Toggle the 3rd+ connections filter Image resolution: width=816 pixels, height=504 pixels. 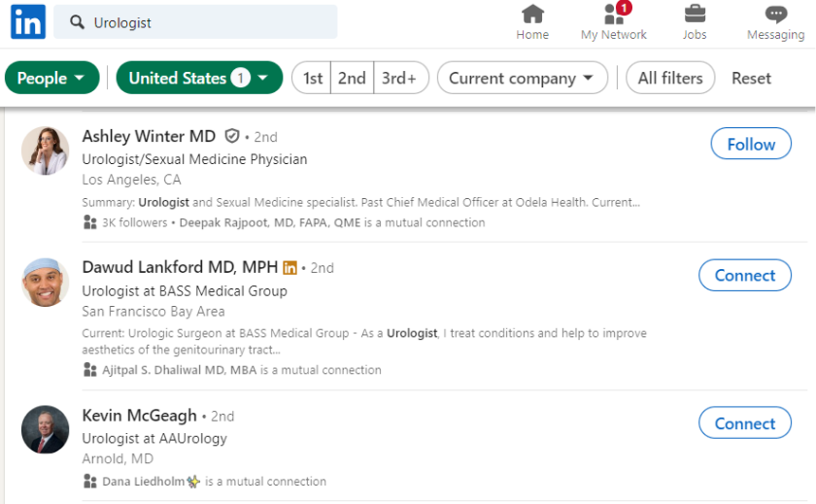point(399,79)
